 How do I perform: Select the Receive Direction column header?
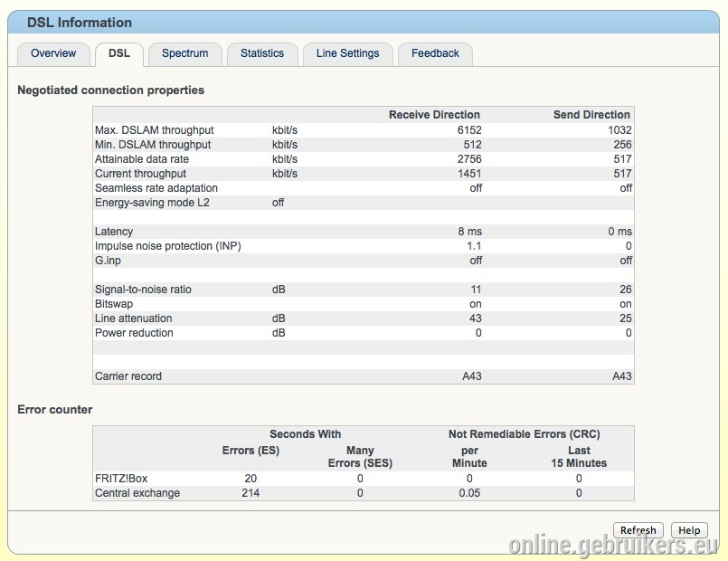[434, 115]
